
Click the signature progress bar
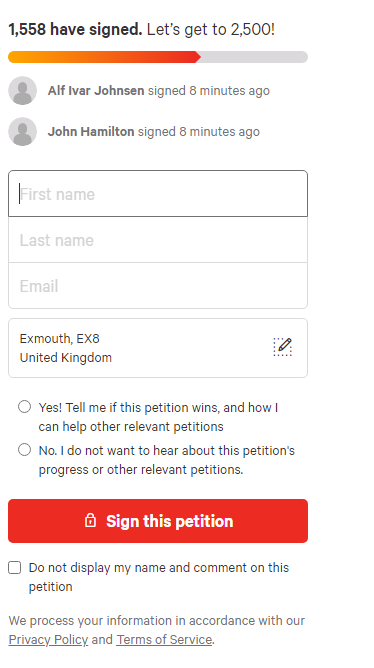click(158, 57)
